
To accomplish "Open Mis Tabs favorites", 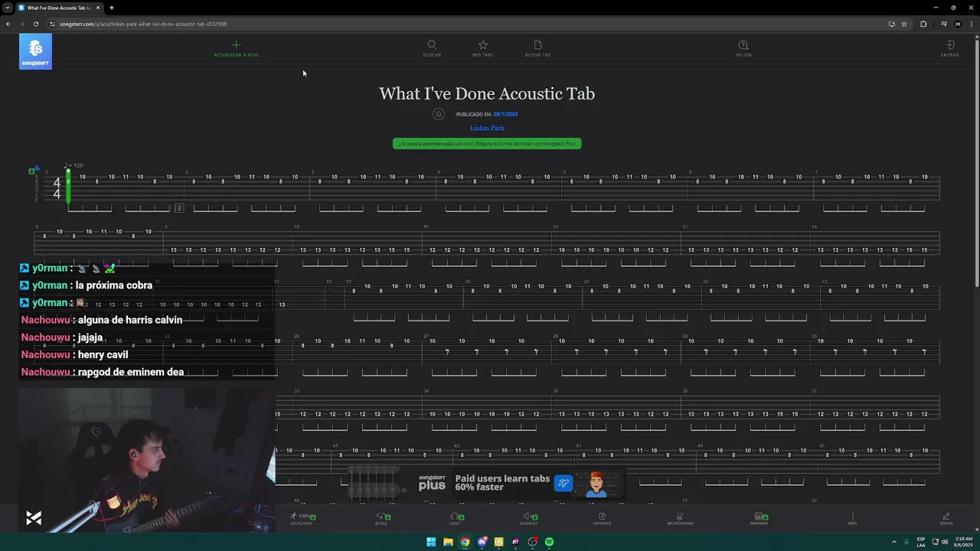I will click(x=482, y=48).
